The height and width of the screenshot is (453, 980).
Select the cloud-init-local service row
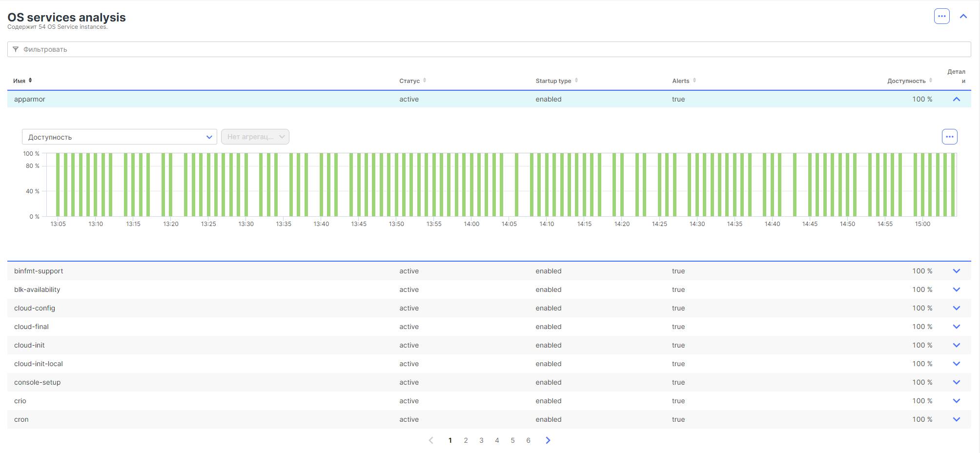(x=39, y=364)
